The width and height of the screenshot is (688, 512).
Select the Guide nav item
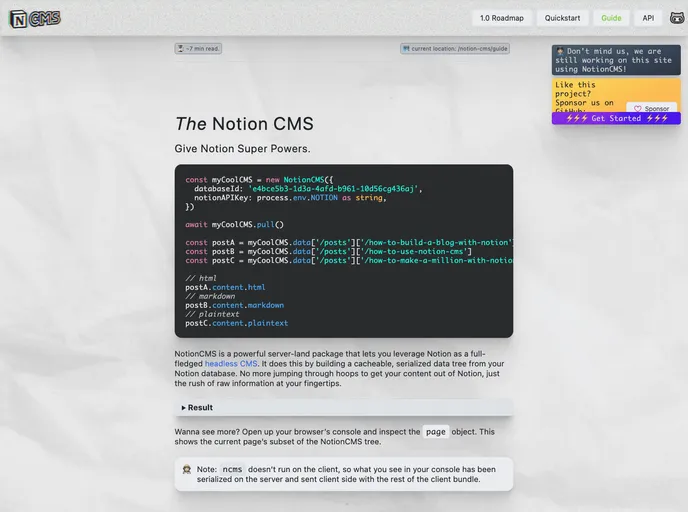click(611, 18)
